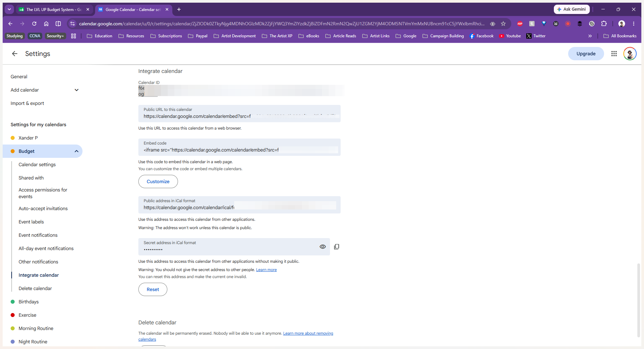This screenshot has height=349, width=644.
Task: Open the bookmarks grid apps icon
Action: click(74, 36)
